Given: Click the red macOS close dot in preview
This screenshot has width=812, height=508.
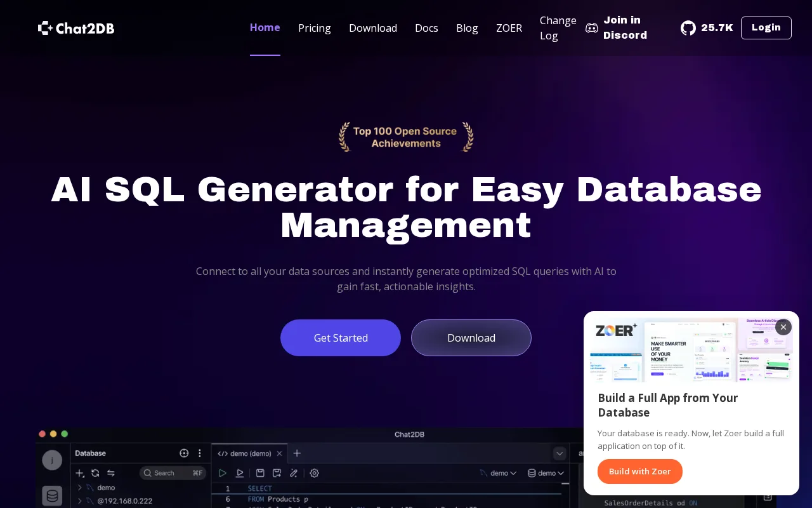Looking at the screenshot, I should click(42, 434).
